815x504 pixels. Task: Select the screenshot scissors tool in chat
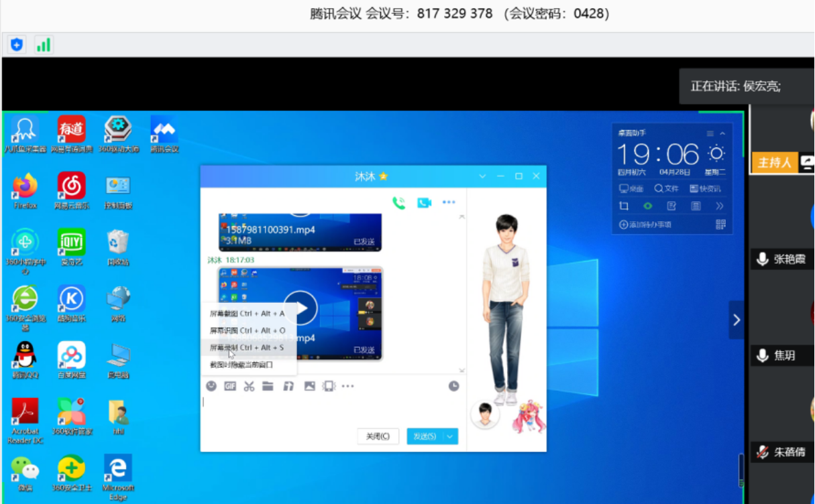248,387
